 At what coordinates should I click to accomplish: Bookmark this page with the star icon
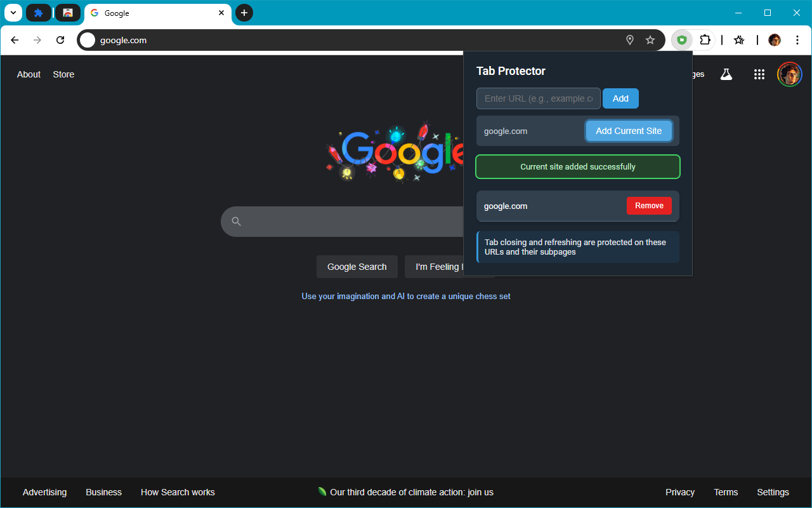(650, 39)
